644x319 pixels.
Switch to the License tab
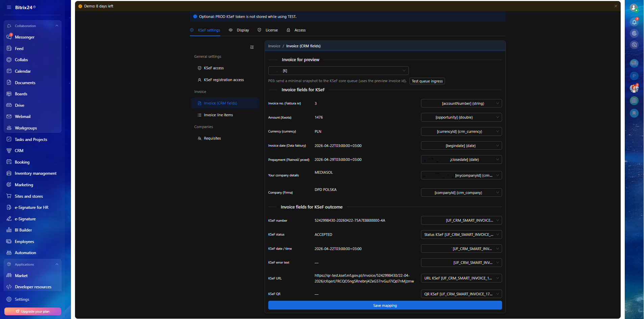(268, 30)
